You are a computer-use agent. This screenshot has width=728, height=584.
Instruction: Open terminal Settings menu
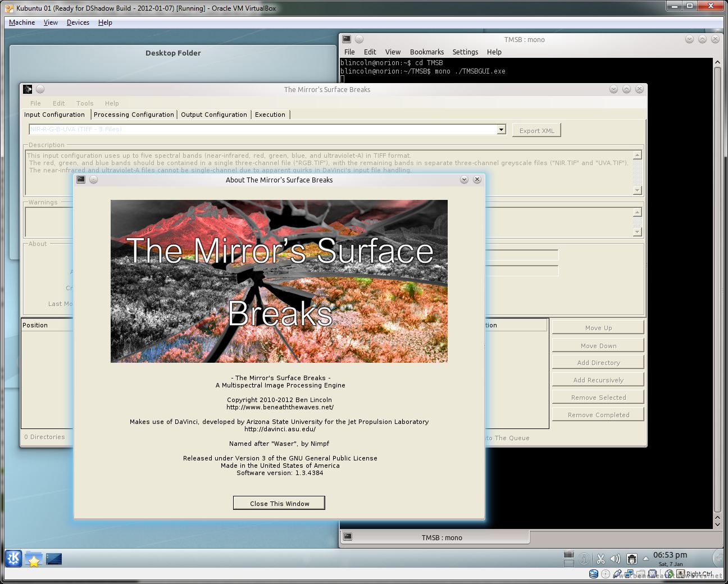pos(465,52)
